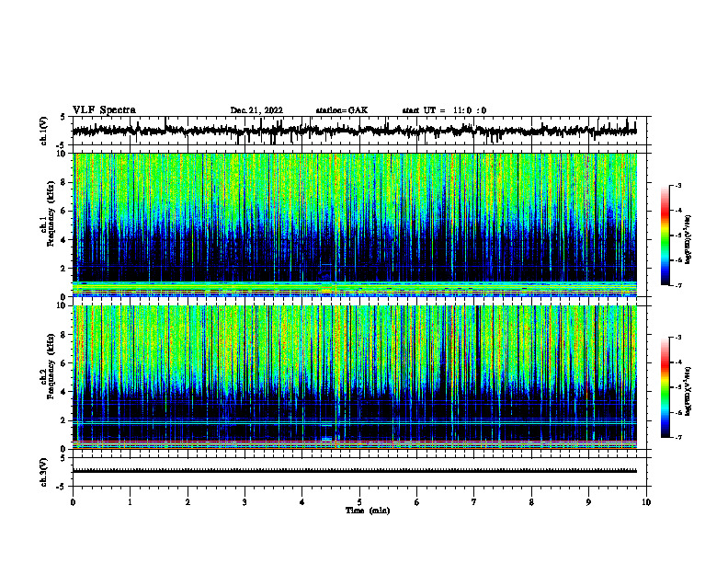The width and height of the screenshot is (728, 563).
Task: Click the "ch.1(V)" waveform axis label
Action: pyautogui.click(x=44, y=131)
